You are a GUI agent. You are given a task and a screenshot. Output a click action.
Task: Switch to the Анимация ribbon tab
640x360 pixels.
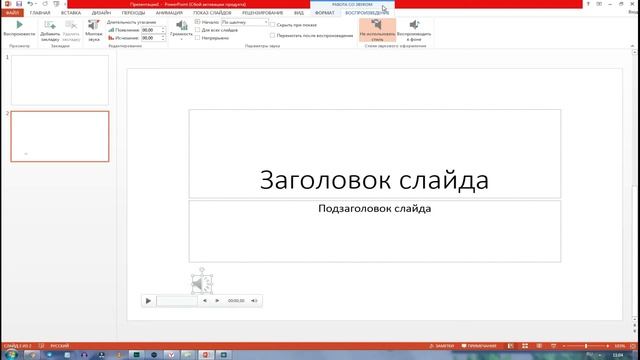click(169, 13)
